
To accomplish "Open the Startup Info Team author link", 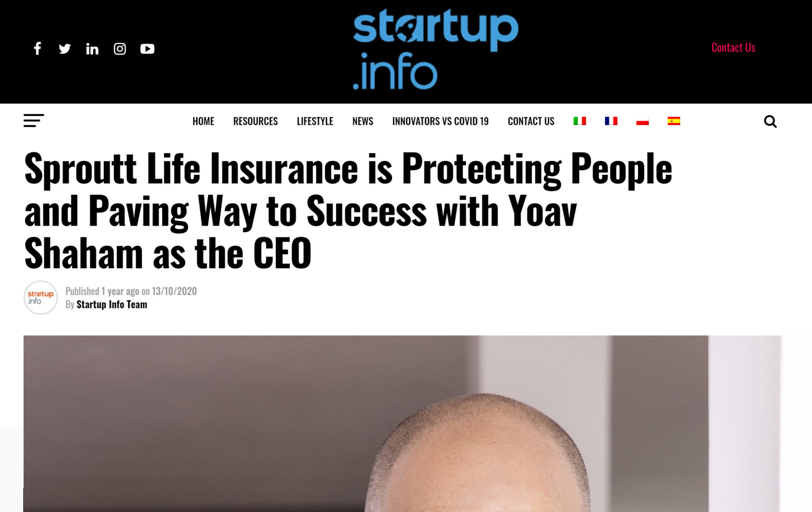I will coord(112,305).
